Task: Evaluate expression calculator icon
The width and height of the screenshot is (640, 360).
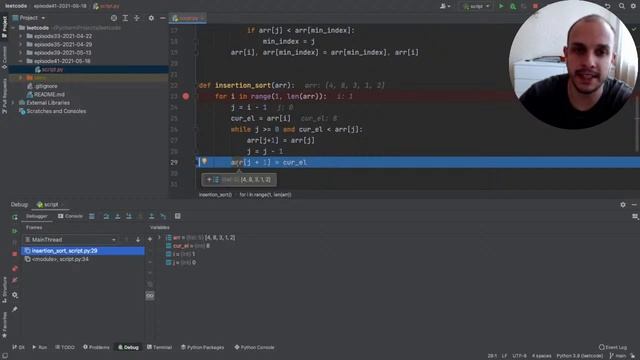Action: (x=178, y=216)
